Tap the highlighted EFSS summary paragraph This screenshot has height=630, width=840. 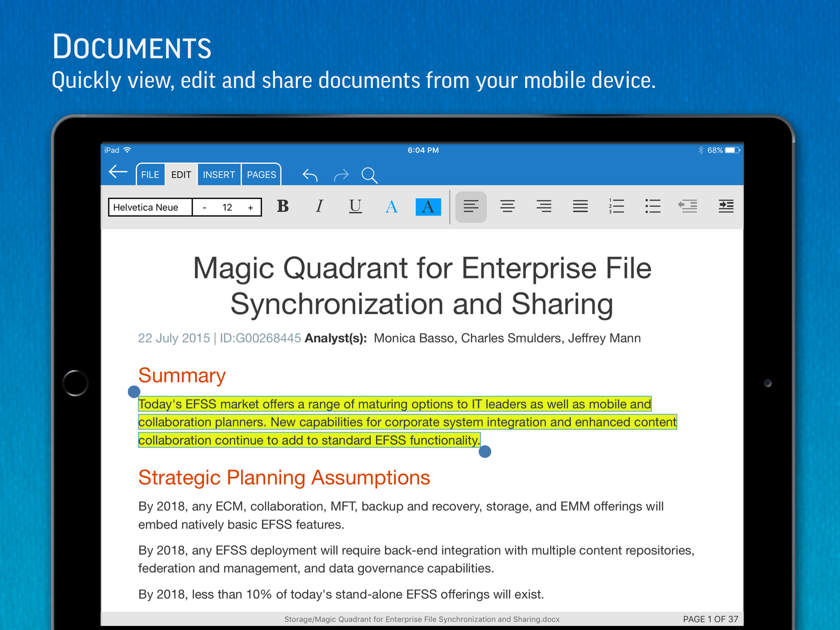coord(407,422)
